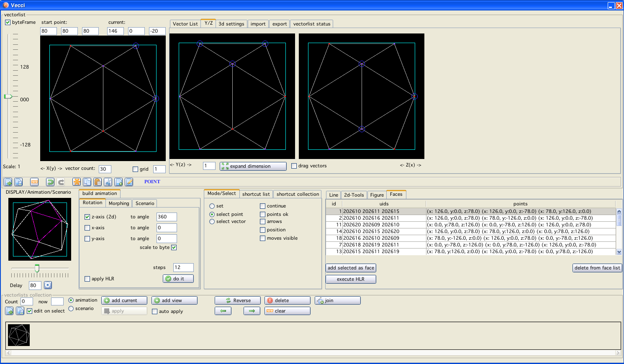This screenshot has width=624, height=364.
Task: Select the scenario radio button
Action: pos(71,309)
